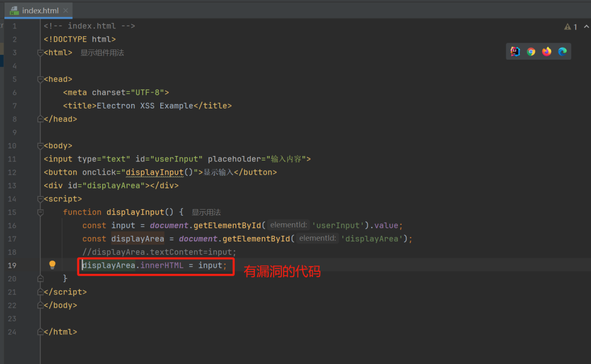Click the 'displayArea' string argument on line 17
591x364 pixels.
pyautogui.click(x=372, y=239)
